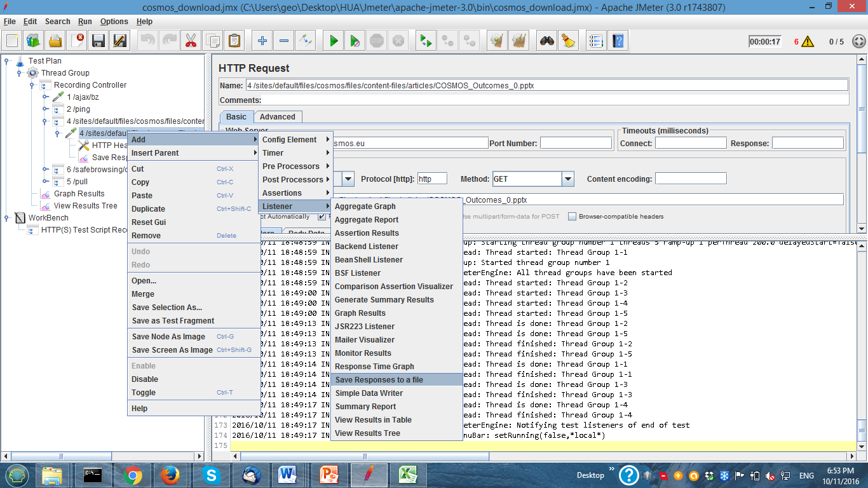Save the test plan with the floppy icon

[98, 41]
